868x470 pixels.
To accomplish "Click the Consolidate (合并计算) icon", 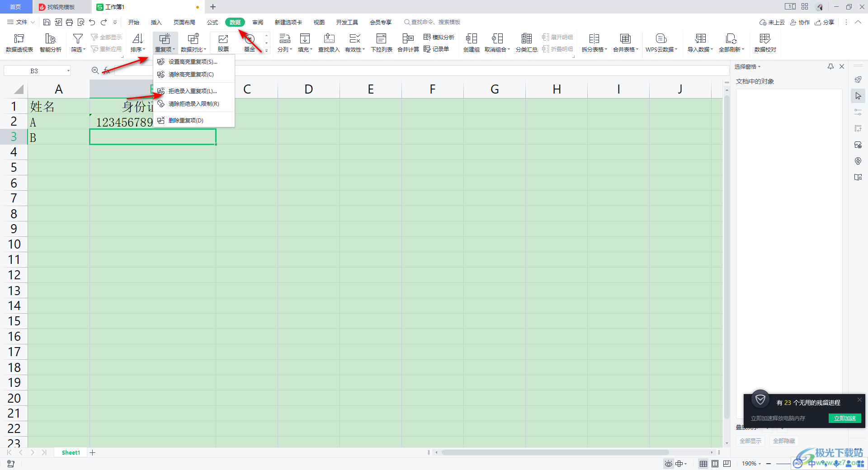I will point(408,39).
